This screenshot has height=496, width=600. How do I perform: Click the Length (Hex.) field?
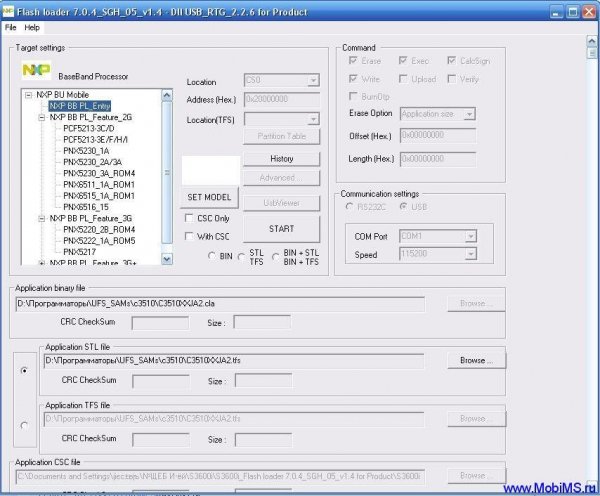[438, 159]
